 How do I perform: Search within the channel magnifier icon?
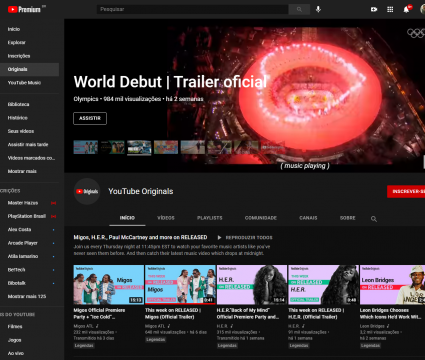coord(374,219)
